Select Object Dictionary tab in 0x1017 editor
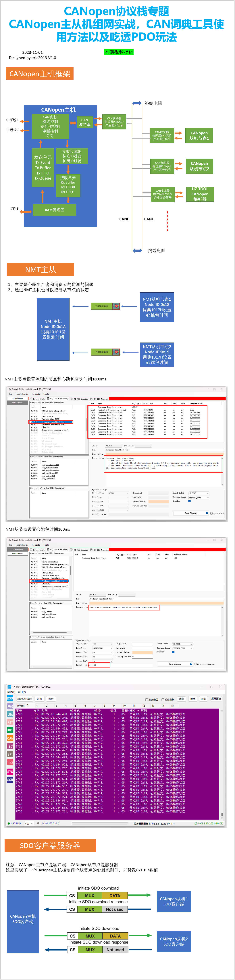This screenshot has height=980, width=235. point(57,550)
